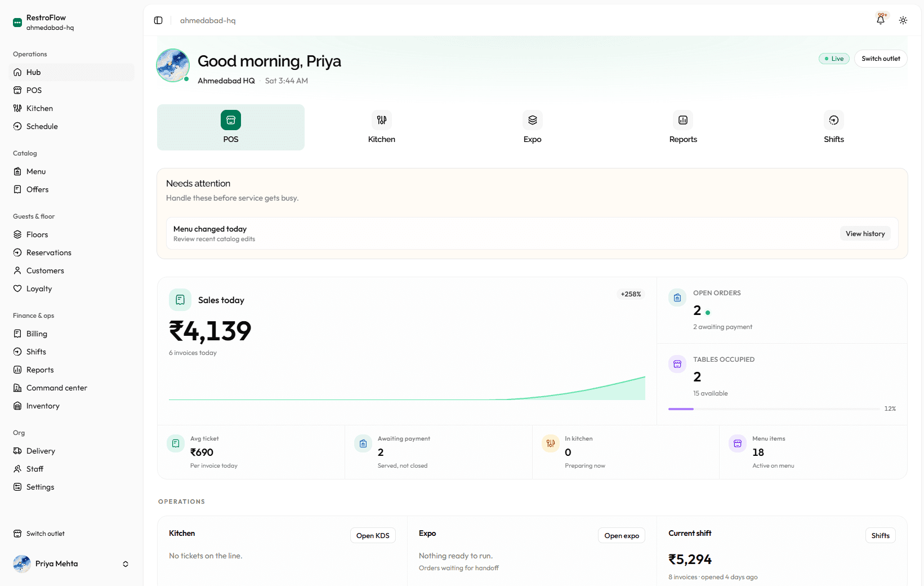The image size is (924, 586).
Task: Click the Tables Occupied icon
Action: (x=677, y=364)
